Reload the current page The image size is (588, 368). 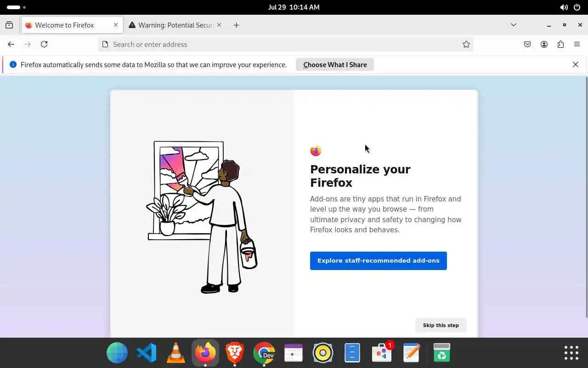click(44, 44)
